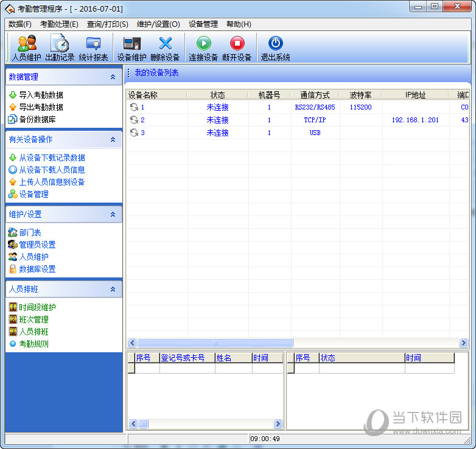Image resolution: width=476 pixels, height=449 pixels.
Task: Click 上传人员信息到设备 link
Action: click(x=52, y=182)
